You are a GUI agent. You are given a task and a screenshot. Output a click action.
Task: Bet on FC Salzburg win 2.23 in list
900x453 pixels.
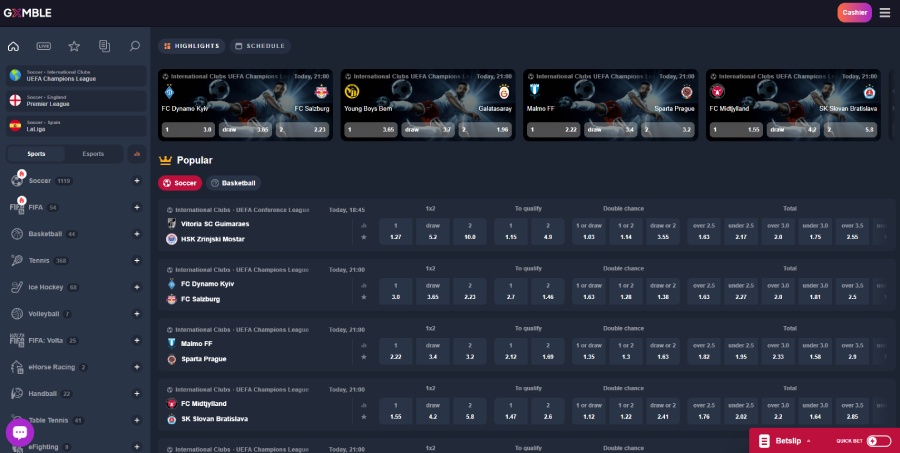click(x=470, y=291)
